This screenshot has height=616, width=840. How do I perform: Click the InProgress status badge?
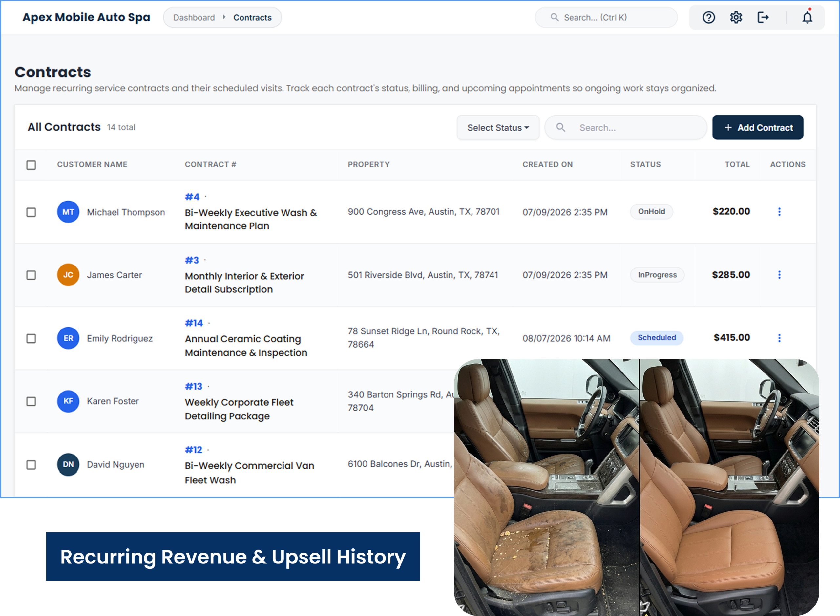(657, 275)
